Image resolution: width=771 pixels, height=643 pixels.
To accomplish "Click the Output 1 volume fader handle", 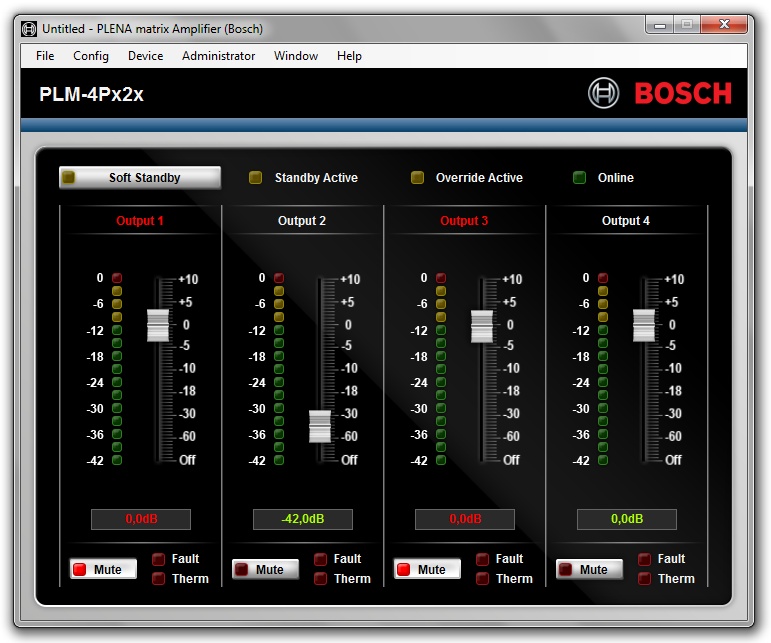I will (158, 325).
